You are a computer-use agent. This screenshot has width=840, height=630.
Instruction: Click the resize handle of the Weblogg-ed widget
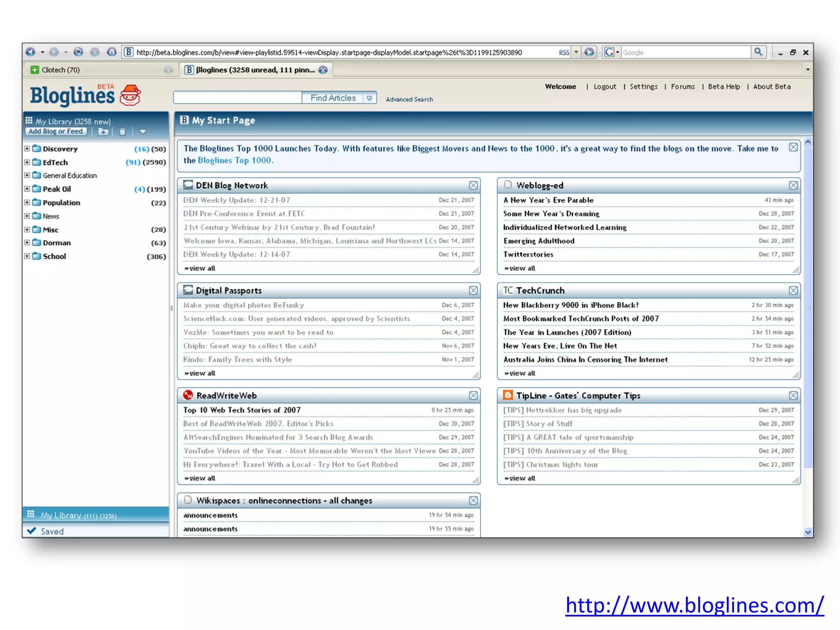tap(796, 270)
